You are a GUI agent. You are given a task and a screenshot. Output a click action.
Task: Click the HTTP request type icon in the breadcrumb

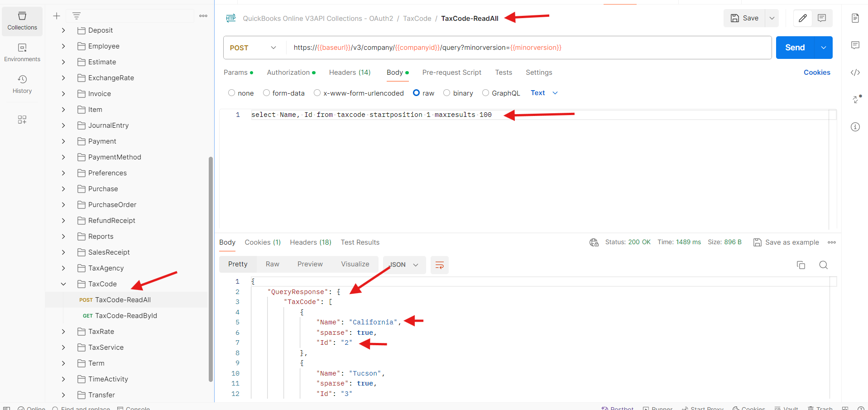(x=231, y=18)
